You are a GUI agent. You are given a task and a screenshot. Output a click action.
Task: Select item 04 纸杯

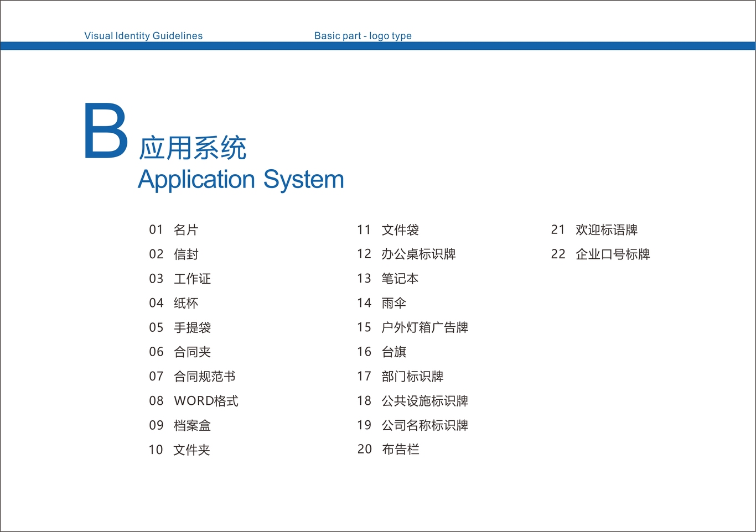[x=174, y=302]
